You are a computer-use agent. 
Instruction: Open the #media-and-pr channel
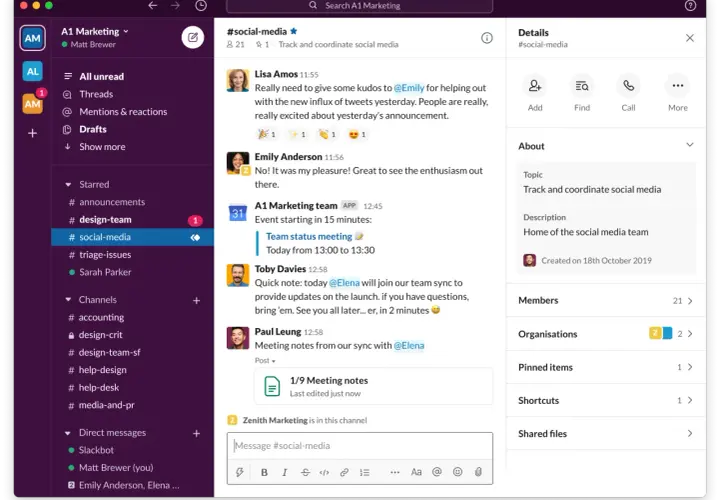click(x=132, y=405)
